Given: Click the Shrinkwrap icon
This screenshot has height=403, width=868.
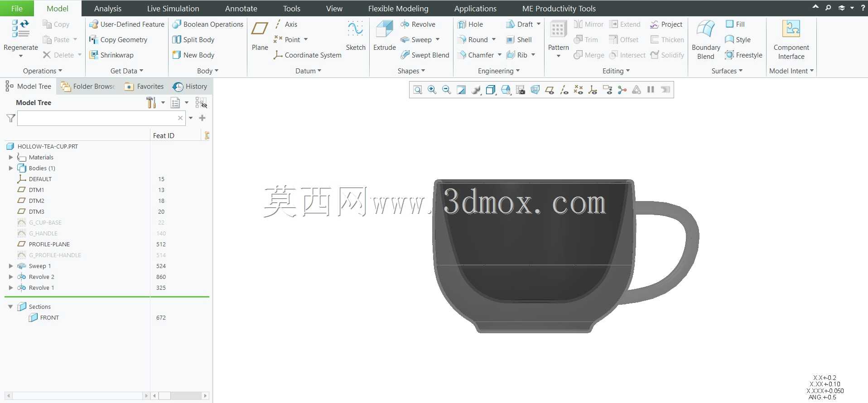Looking at the screenshot, I should click(111, 55).
